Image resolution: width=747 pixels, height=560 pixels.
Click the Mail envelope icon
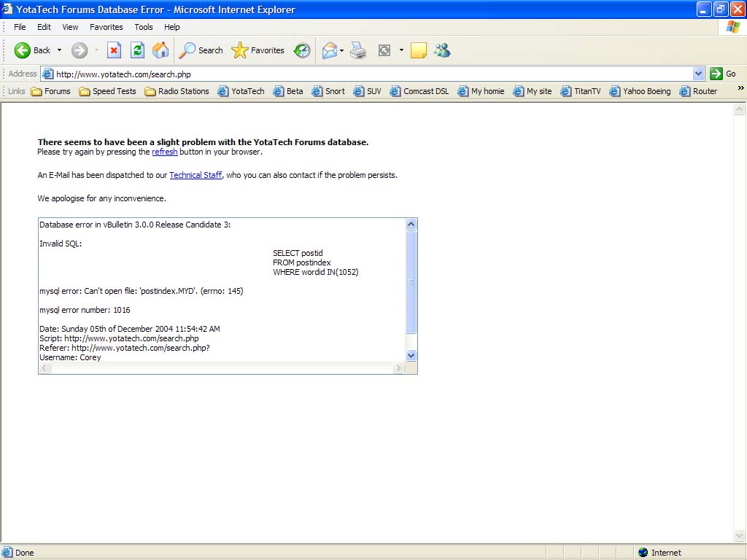[329, 50]
